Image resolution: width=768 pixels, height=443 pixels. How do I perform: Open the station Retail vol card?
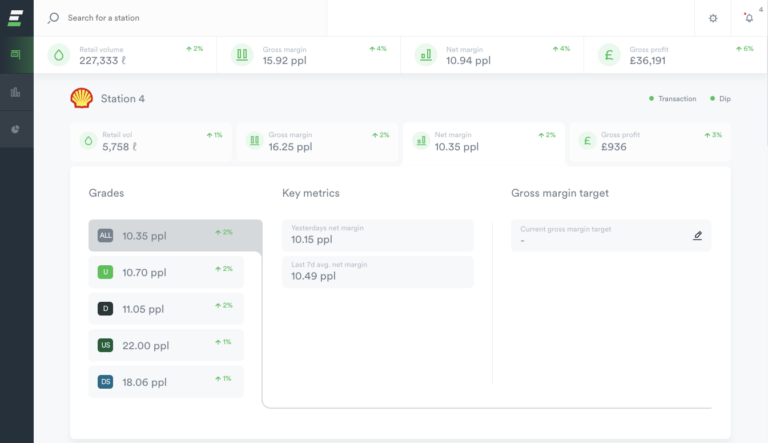[x=151, y=142]
